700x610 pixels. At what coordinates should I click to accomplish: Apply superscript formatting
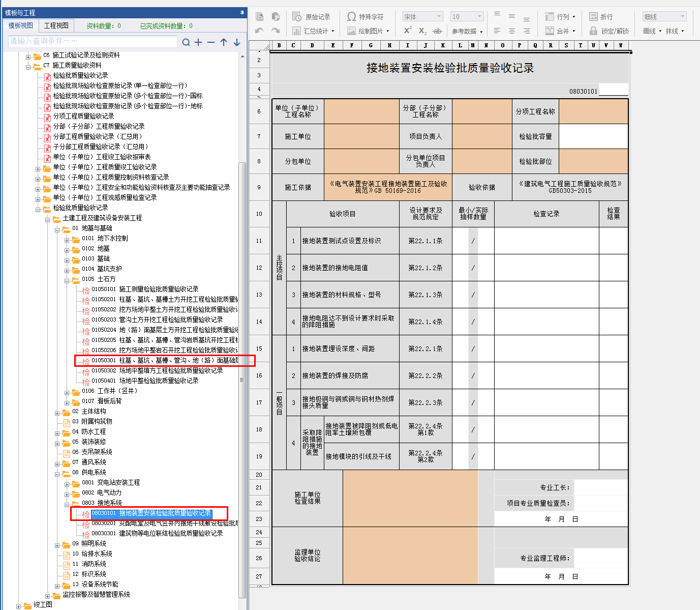(408, 31)
